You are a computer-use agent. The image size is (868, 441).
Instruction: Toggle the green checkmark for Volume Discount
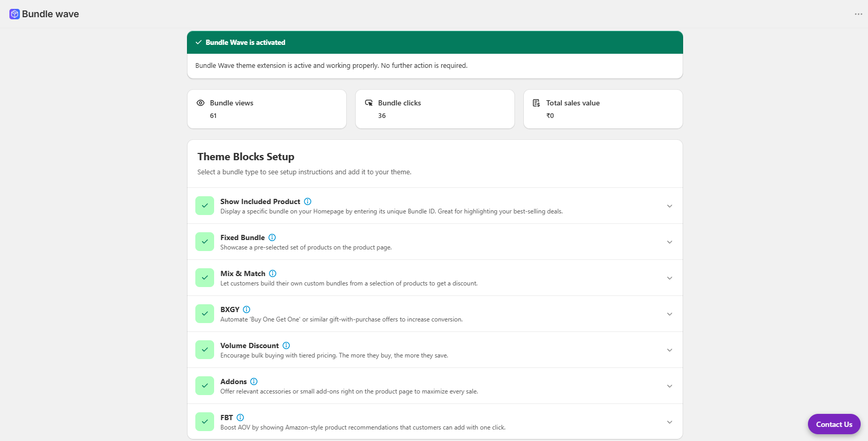point(205,350)
